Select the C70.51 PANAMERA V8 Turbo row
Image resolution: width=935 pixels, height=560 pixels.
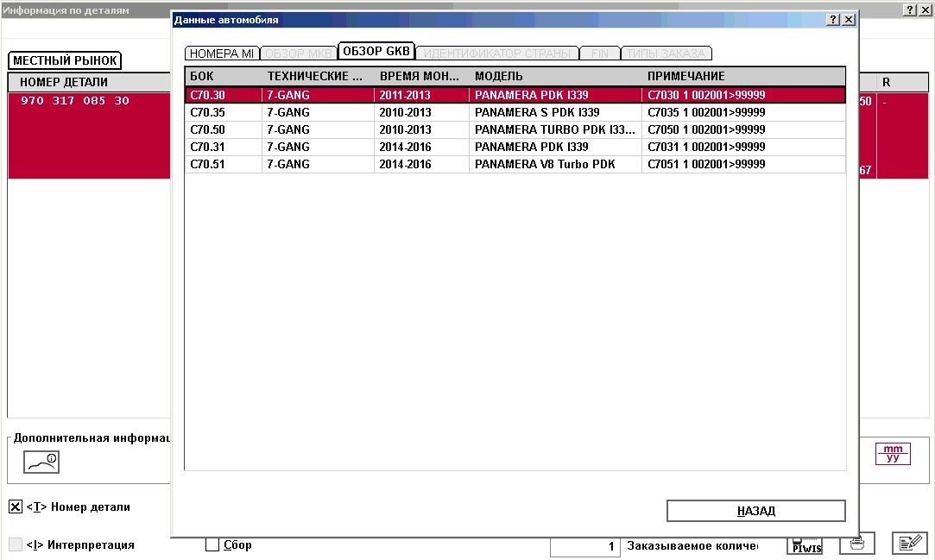click(x=544, y=165)
